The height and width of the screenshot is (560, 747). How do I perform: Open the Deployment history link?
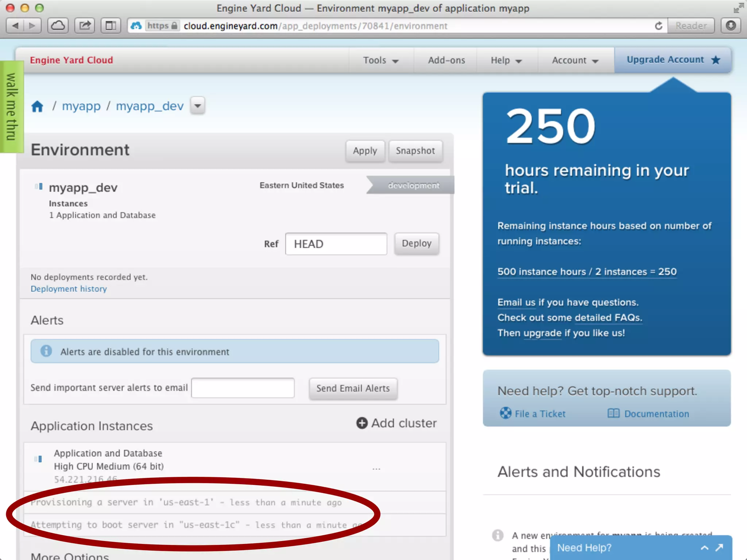pyautogui.click(x=69, y=289)
